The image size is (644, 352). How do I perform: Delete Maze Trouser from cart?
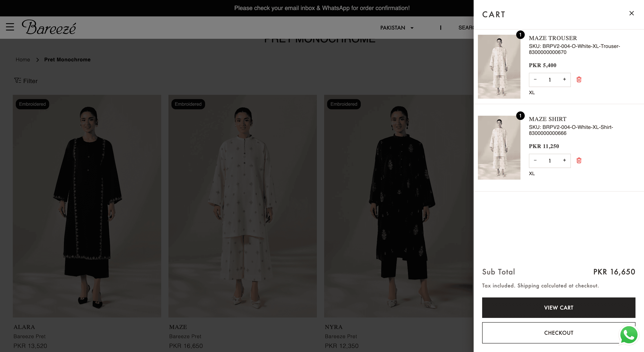pos(579,79)
